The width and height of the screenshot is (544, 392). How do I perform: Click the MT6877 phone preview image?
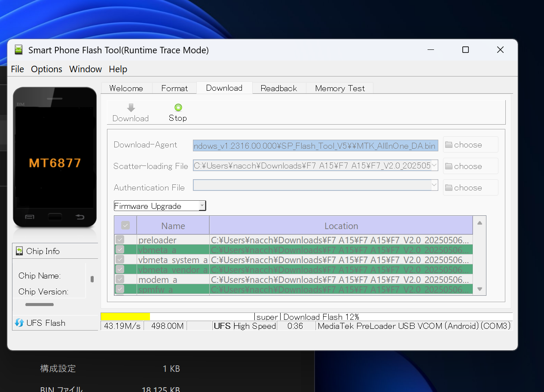[x=55, y=157]
